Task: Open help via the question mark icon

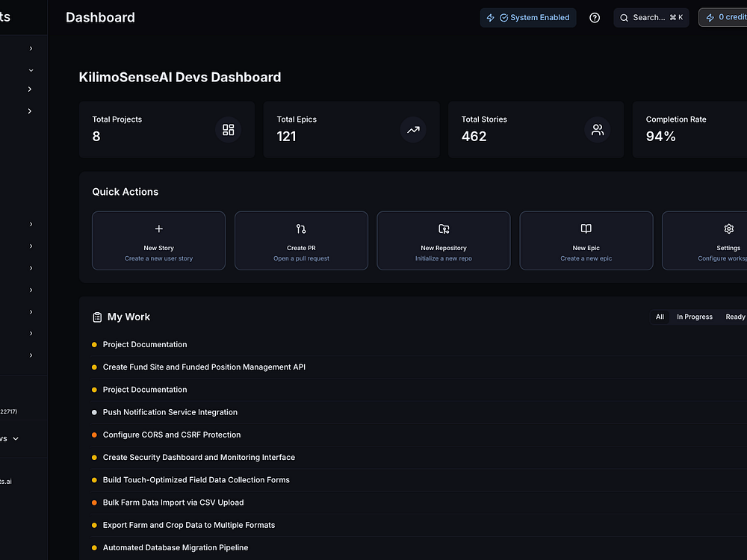Action: pos(595,18)
